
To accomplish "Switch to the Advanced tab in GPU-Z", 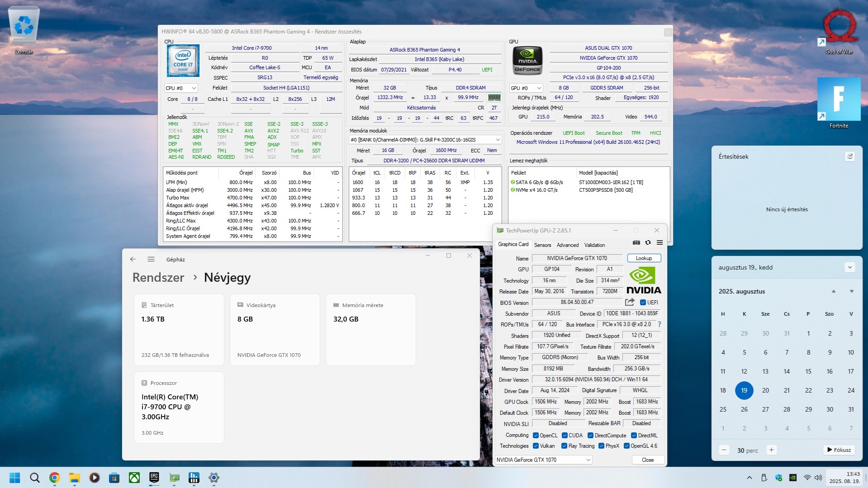I will click(x=568, y=245).
